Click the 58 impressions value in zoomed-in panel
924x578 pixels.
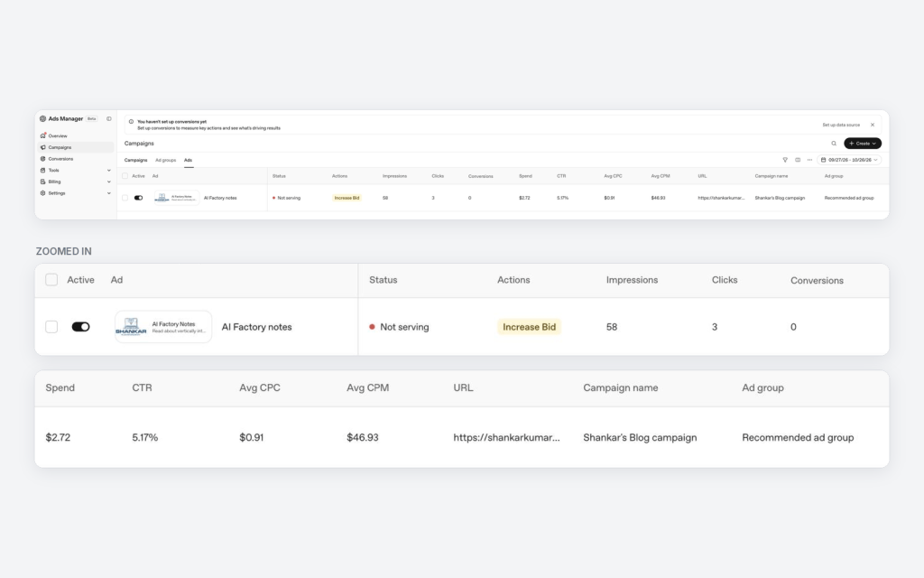[612, 327]
